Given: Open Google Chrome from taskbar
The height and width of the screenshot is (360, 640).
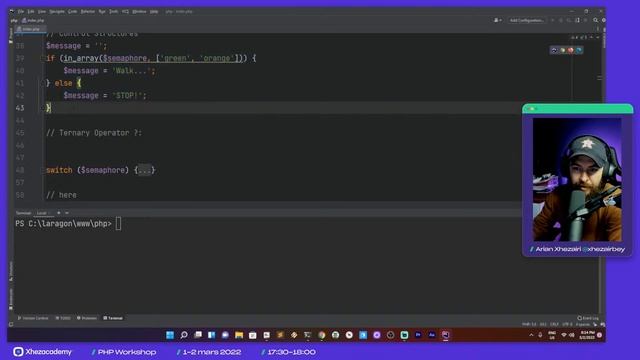Looking at the screenshot, I should pyautogui.click(x=322, y=335).
